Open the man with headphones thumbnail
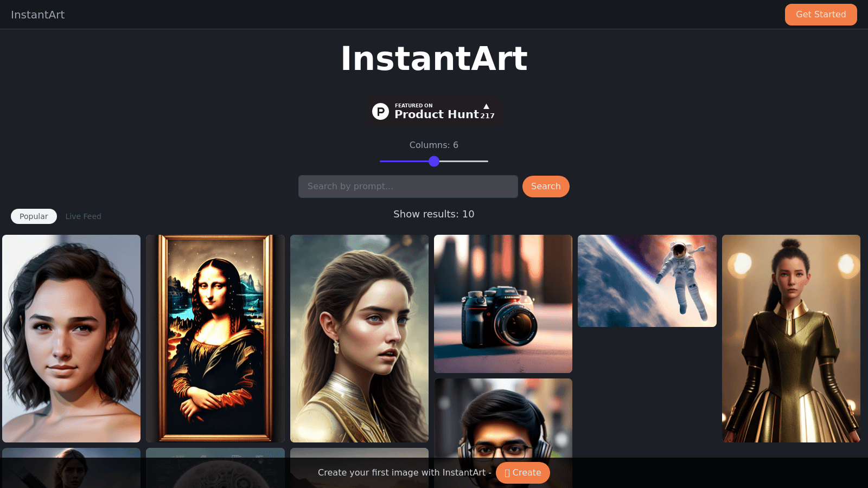The width and height of the screenshot is (868, 488). coord(503,418)
